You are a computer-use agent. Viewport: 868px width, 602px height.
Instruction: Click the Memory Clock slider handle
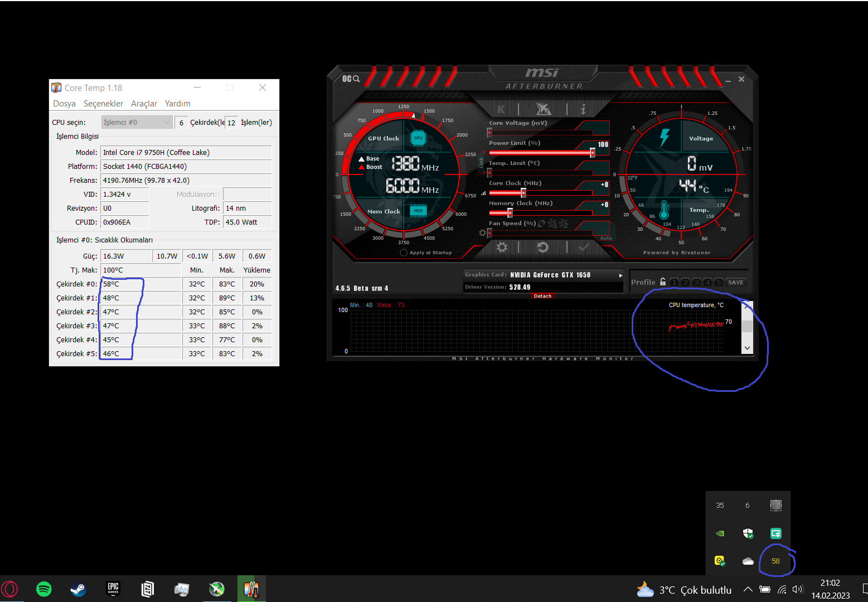(x=510, y=213)
